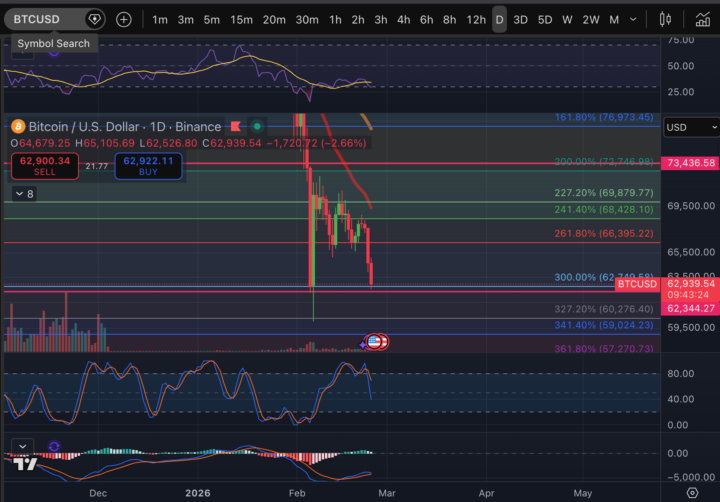Click the orange Bitcoin symbol logo
This screenshot has width=720, height=502.
pos(18,126)
